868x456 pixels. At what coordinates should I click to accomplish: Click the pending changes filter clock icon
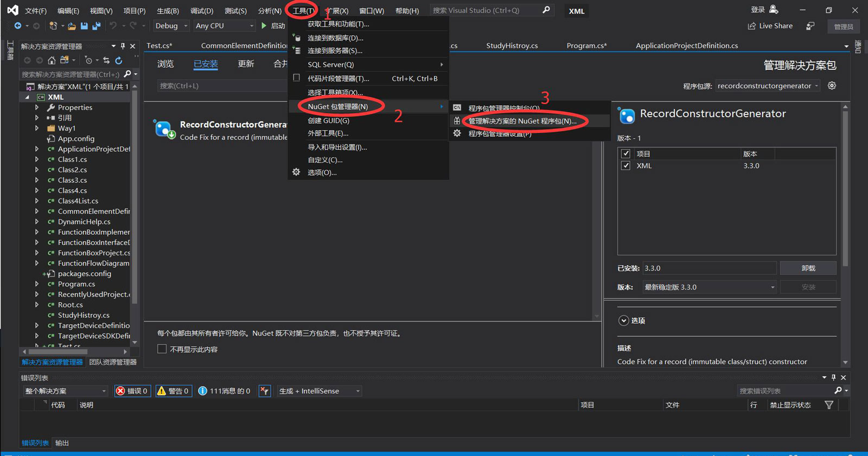(88, 60)
